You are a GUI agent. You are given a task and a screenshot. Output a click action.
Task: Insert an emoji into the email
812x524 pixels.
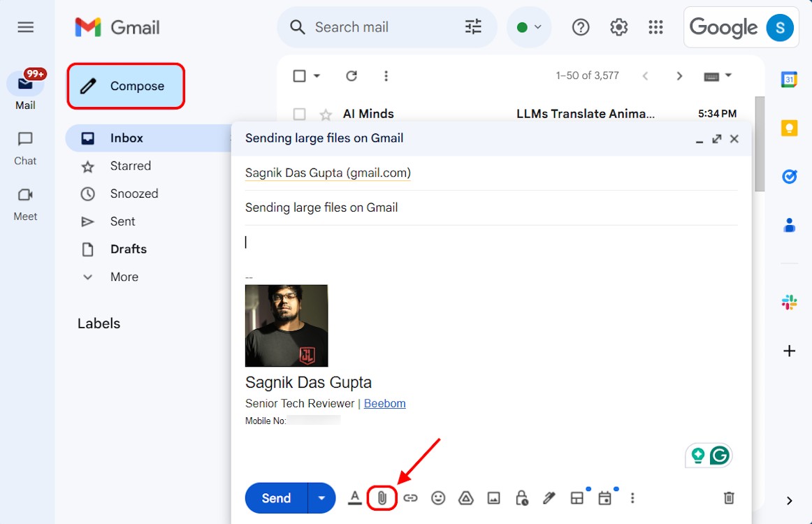point(438,497)
